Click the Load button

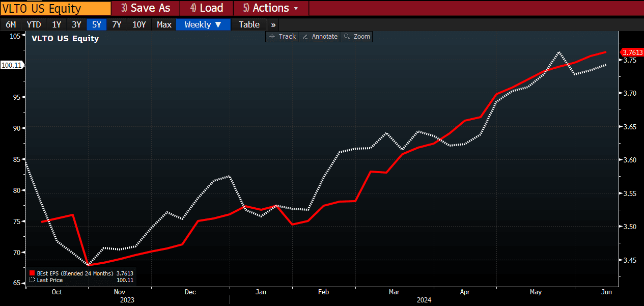[206, 8]
